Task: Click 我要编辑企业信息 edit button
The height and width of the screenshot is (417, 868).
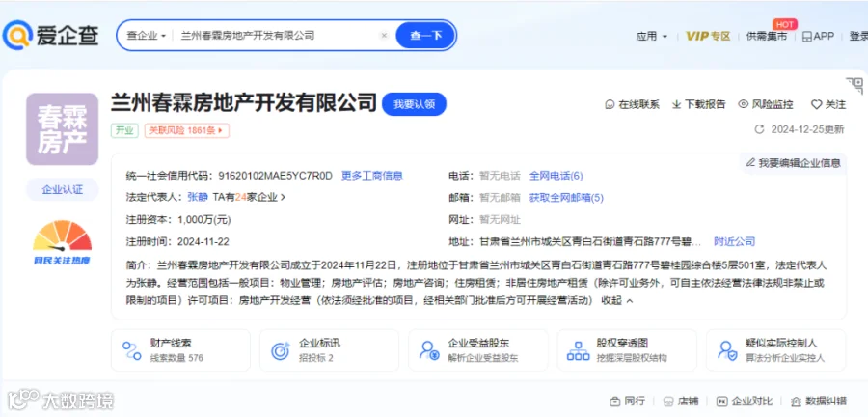Action: 794,163
